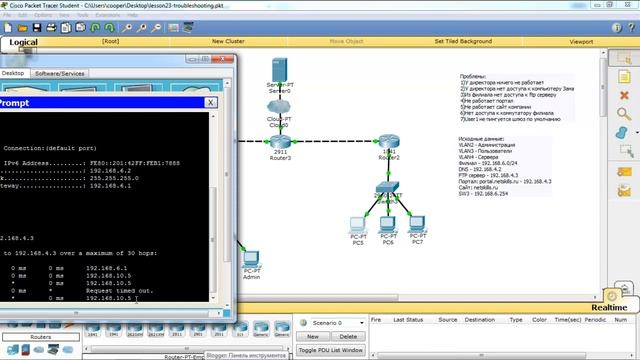Viewport: 640px width, 360px height.
Task: Click the Paste toolbar icon
Action: pyautogui.click(x=80, y=28)
